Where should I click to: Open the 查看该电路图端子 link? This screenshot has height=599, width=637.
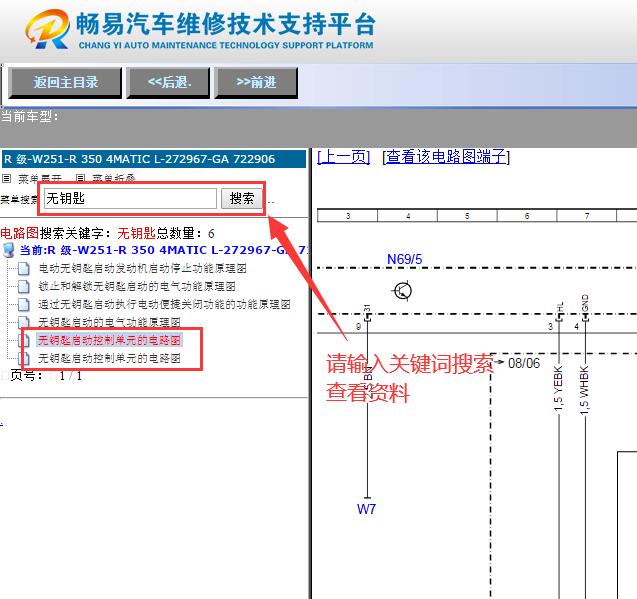[446, 156]
